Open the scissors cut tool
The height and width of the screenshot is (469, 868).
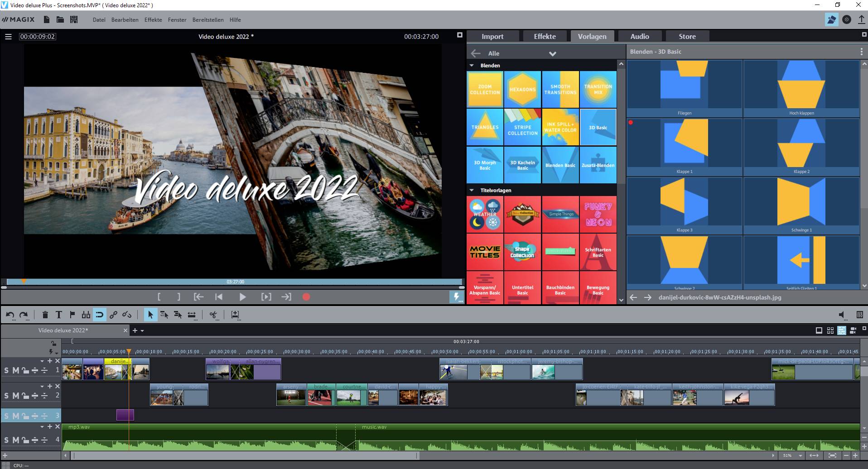tap(213, 315)
